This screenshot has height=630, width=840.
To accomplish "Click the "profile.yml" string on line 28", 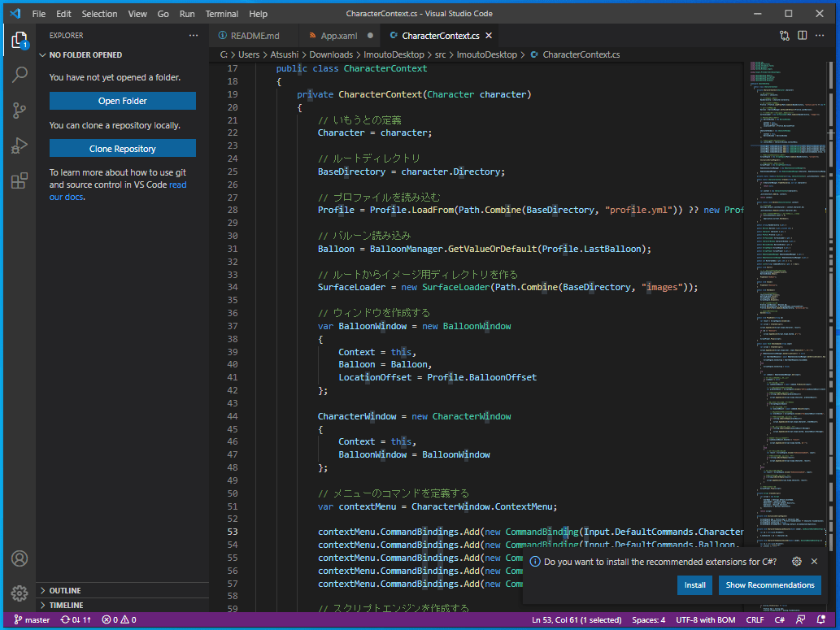I will (x=638, y=210).
